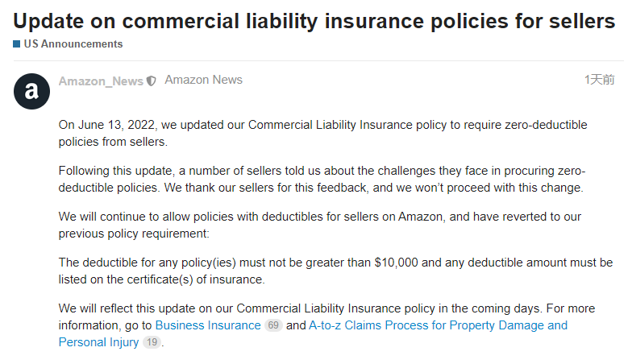Click the Personal Injury link text
The width and height of the screenshot is (628, 364).
click(98, 342)
